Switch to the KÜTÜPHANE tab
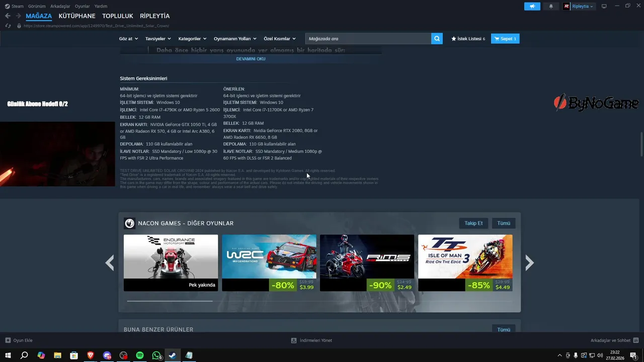Image resolution: width=644 pixels, height=362 pixels. pos(77,16)
